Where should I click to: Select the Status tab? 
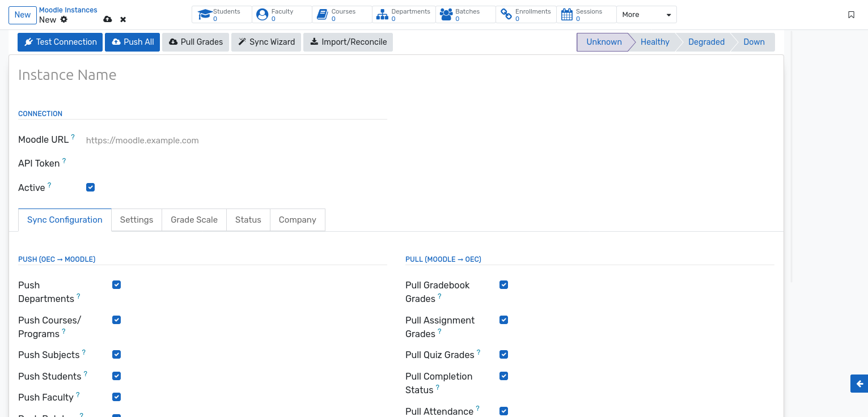248,220
